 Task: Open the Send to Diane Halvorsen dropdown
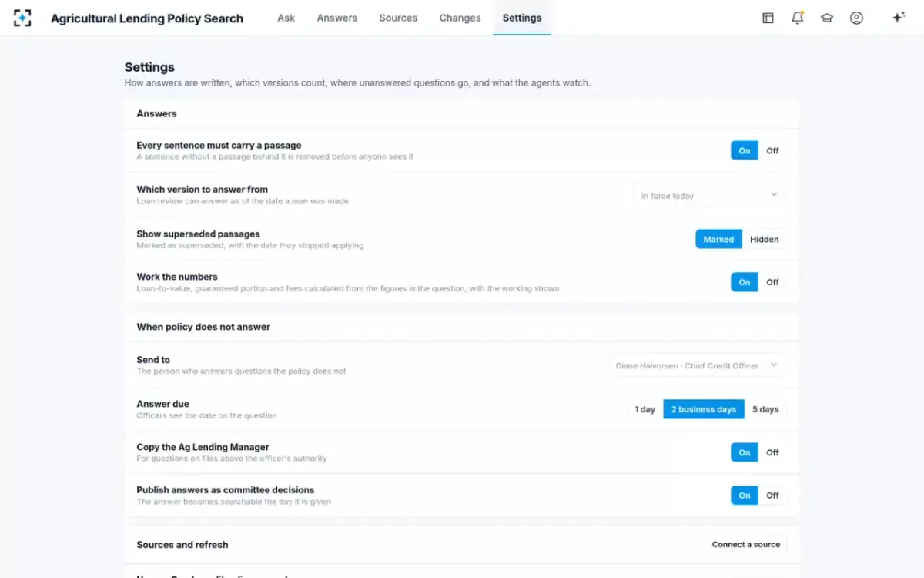[x=697, y=365]
